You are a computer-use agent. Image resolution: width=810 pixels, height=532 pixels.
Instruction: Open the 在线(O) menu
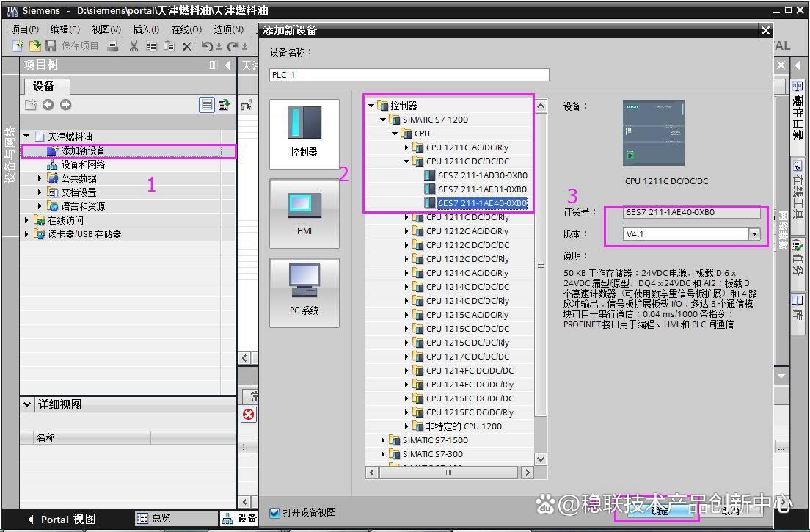[x=186, y=29]
